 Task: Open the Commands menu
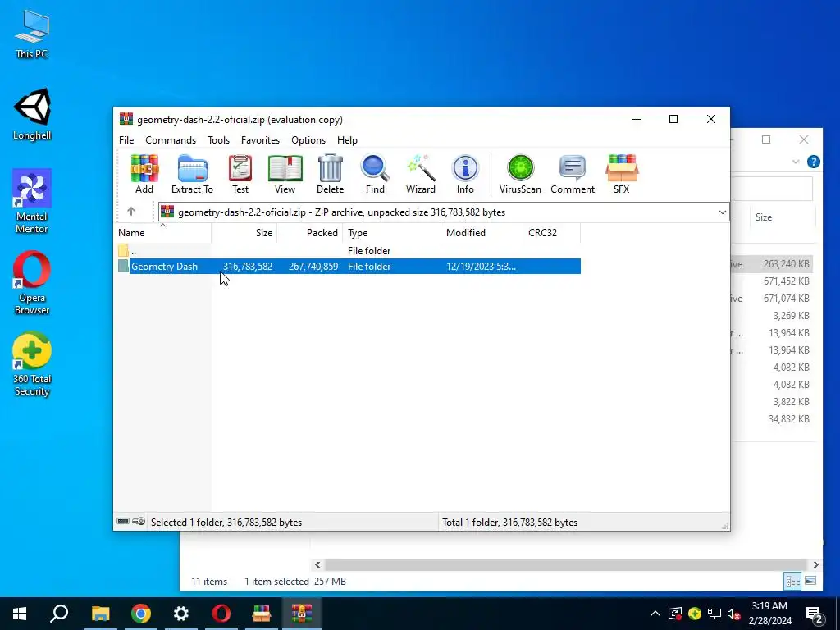coord(171,139)
